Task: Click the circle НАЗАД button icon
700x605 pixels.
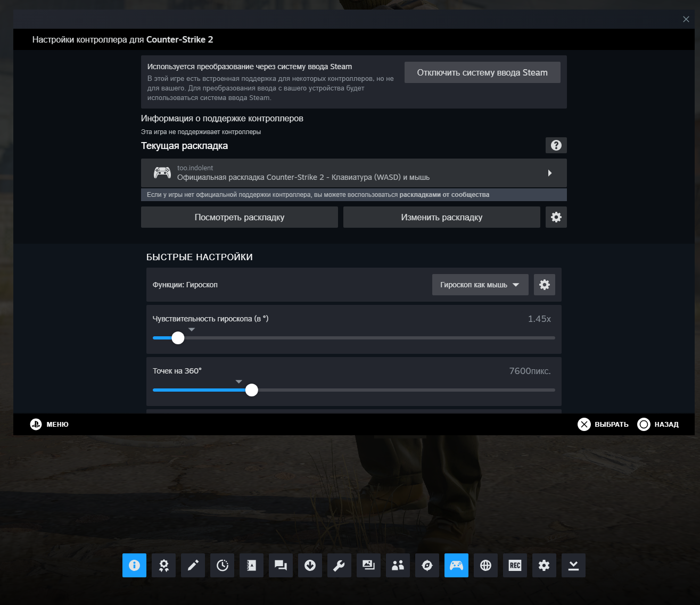Action: click(x=644, y=424)
